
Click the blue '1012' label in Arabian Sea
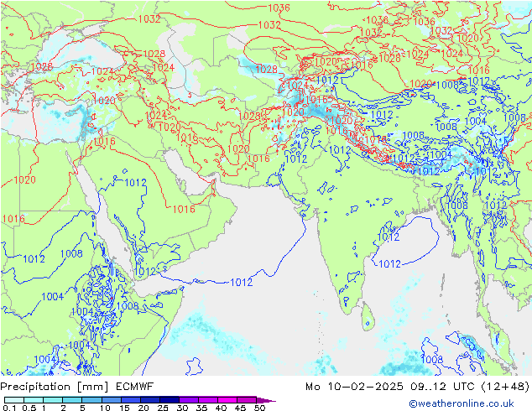[x=242, y=282]
